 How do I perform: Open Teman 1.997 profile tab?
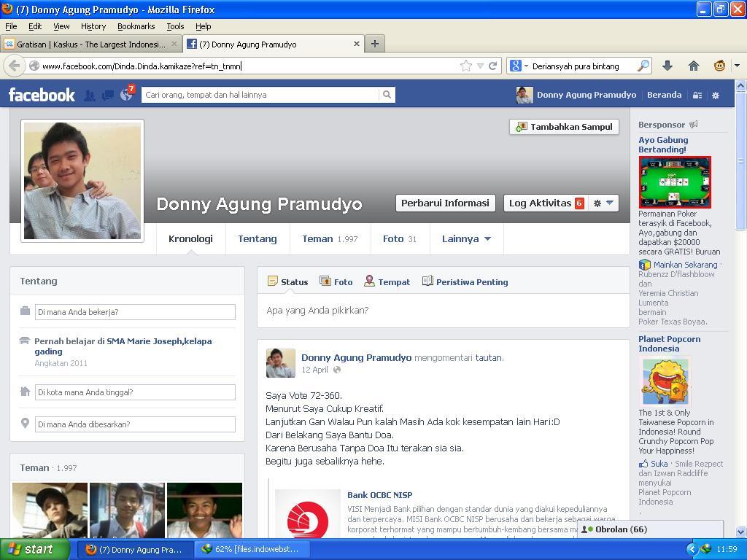pyautogui.click(x=330, y=239)
